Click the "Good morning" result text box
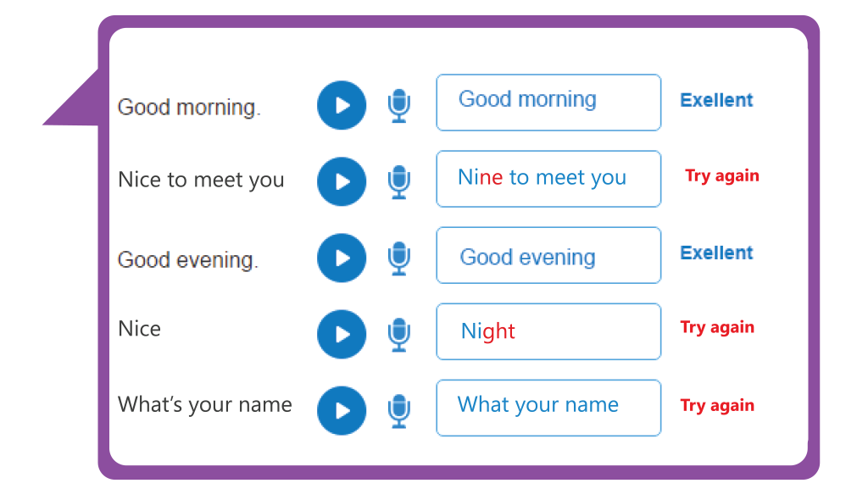Viewport: 868px width, 500px height. pyautogui.click(x=548, y=103)
